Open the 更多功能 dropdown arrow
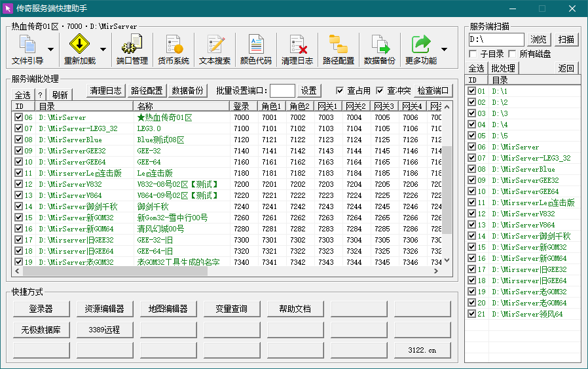This screenshot has width=588, height=369. [445, 50]
